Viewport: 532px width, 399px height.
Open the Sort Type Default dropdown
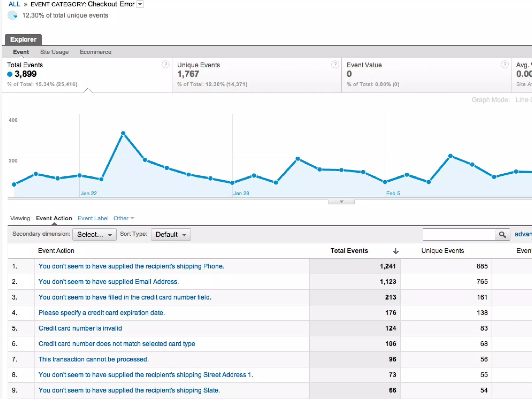pos(171,235)
